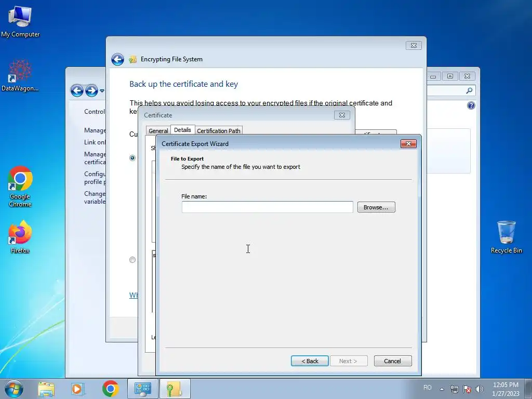This screenshot has height=399, width=532.
Task: Launch Firefox from desktop
Action: click(x=20, y=237)
